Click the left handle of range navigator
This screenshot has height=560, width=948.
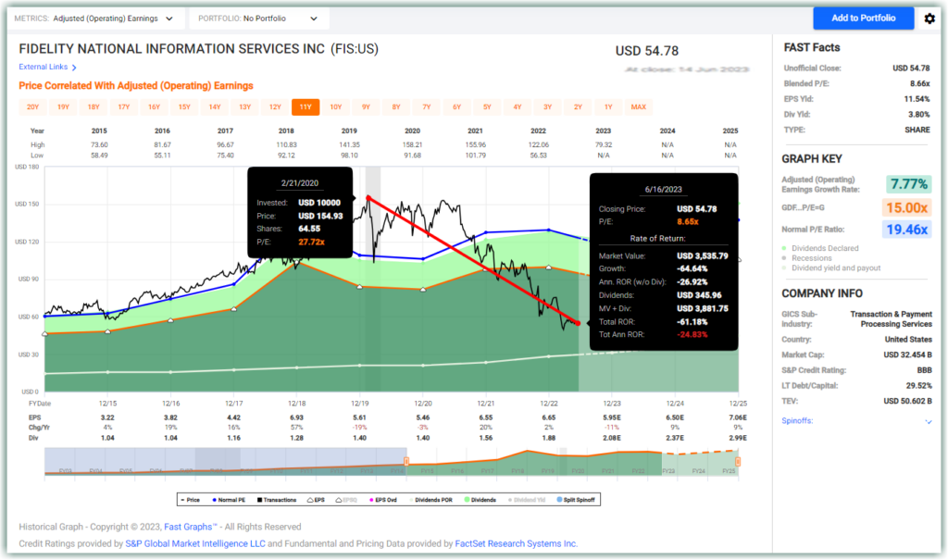tap(406, 462)
